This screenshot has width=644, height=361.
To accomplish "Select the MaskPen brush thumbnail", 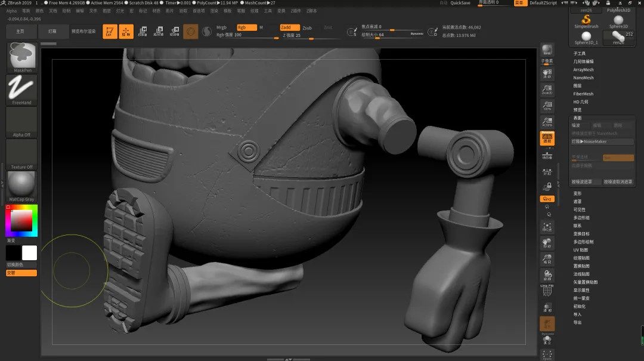I will tap(21, 57).
